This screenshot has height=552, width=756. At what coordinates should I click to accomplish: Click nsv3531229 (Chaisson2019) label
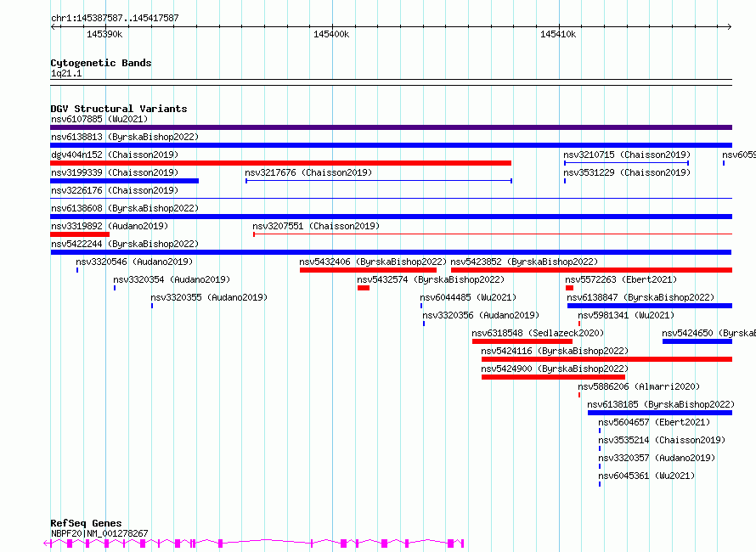pos(627,172)
